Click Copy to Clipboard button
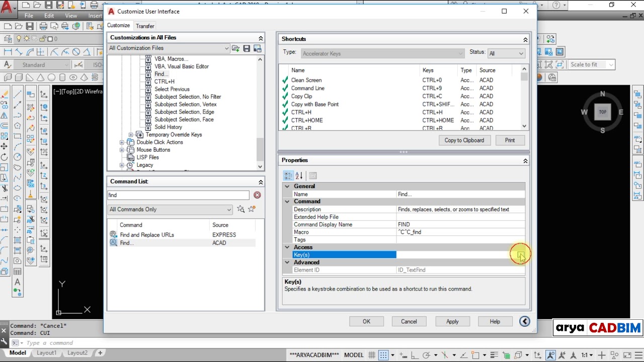Image resolution: width=644 pixels, height=362 pixels. [x=464, y=140]
